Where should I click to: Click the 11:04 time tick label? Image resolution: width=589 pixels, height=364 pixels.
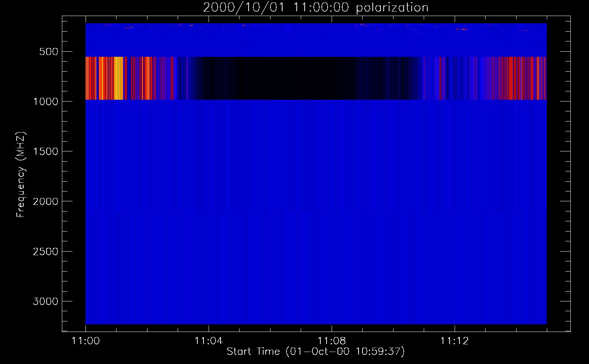(x=208, y=341)
